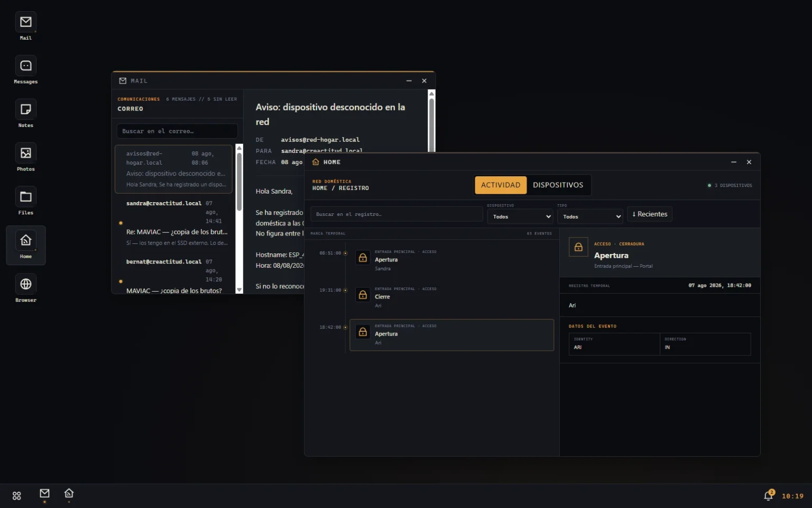Click the Buscar en el registro search field
Screen dimensions: 812x508
click(396, 214)
